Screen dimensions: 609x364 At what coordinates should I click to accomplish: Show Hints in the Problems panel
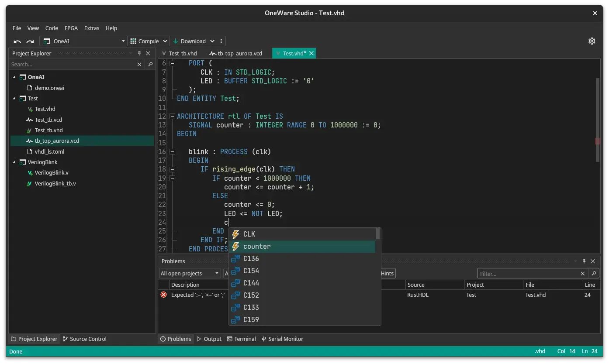click(x=386, y=273)
